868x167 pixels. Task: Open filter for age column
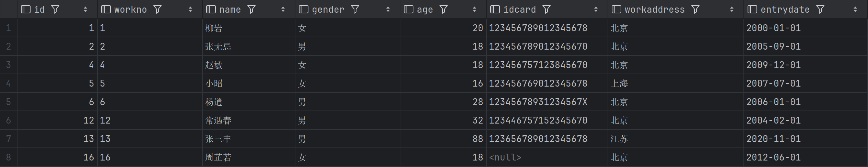[444, 10]
